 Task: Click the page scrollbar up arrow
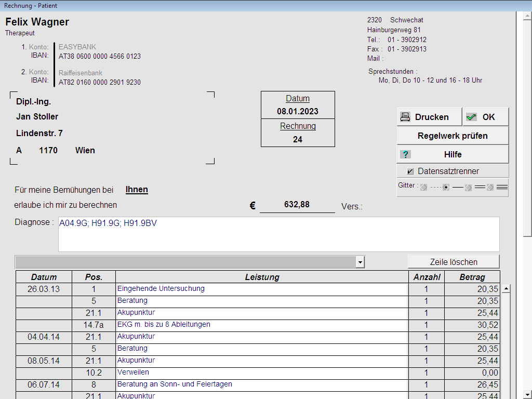(527, 15)
